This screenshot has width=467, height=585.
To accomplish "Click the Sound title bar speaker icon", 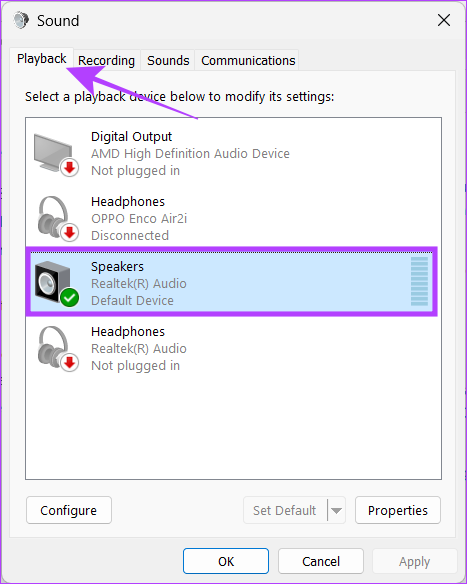I will pos(21,20).
